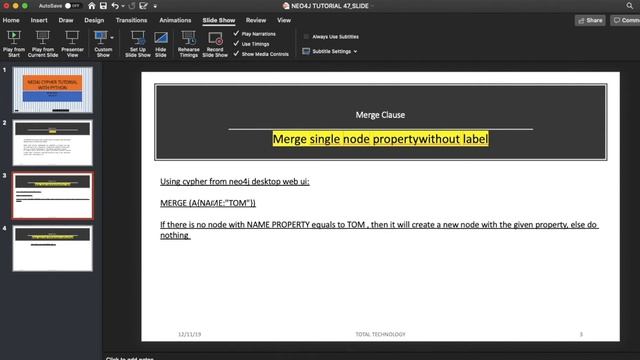Open the Draw tab
Screen dimensions: 640x360
[x=66, y=20]
